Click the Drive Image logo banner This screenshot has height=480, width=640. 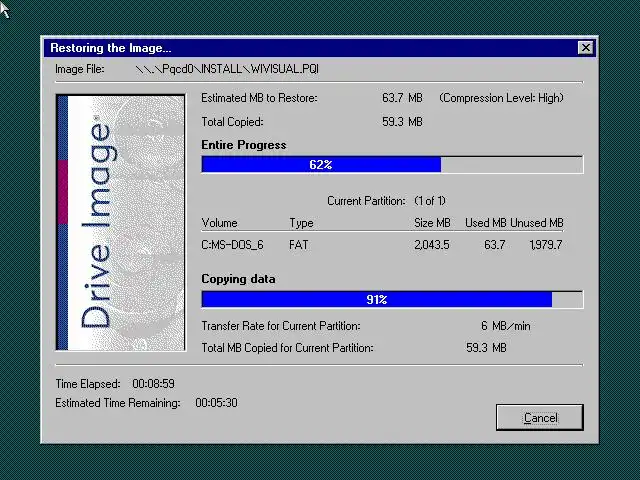coord(120,222)
